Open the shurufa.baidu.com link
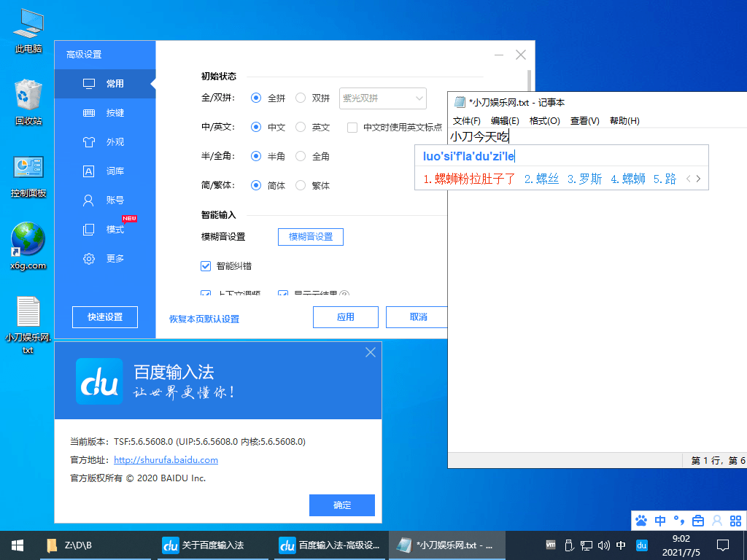The image size is (747, 560). (x=166, y=460)
